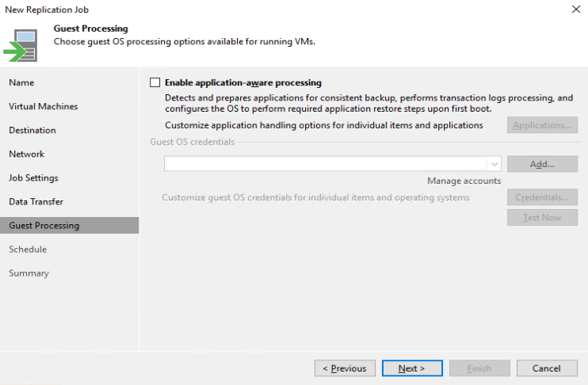Image resolution: width=588 pixels, height=385 pixels.
Task: Click the Applications... button
Action: [542, 125]
